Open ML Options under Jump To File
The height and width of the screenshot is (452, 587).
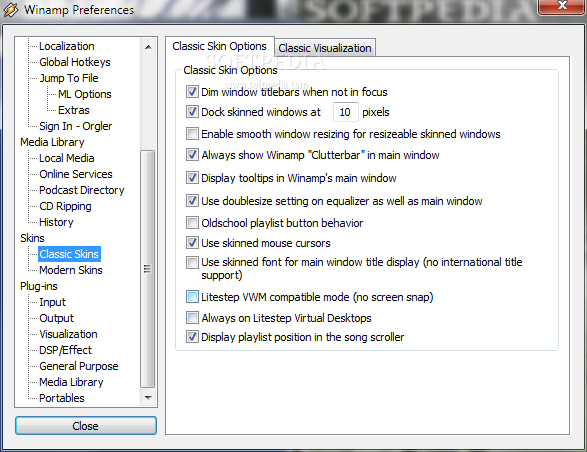(85, 94)
